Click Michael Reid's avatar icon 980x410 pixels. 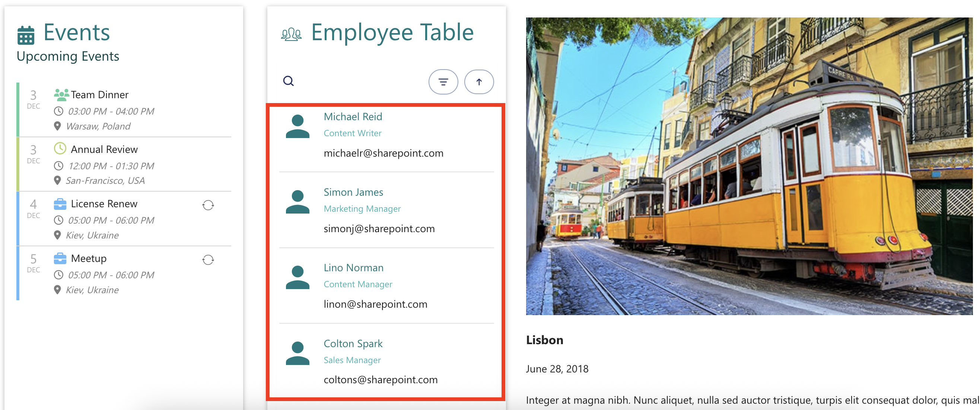tap(297, 126)
